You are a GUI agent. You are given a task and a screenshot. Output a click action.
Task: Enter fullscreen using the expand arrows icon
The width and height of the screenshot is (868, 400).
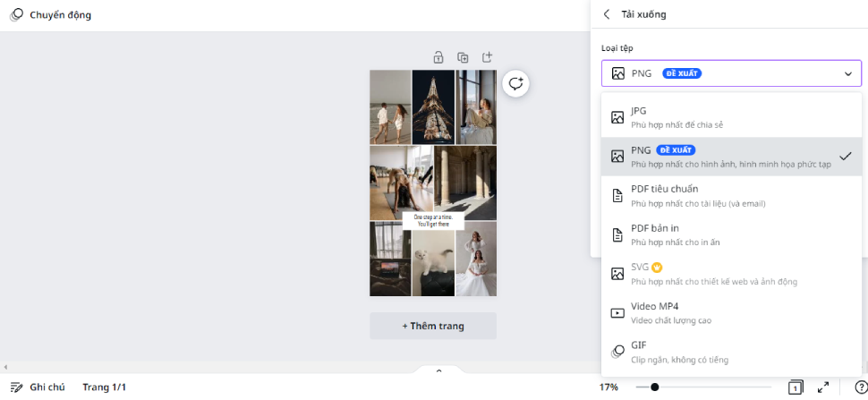click(x=823, y=387)
